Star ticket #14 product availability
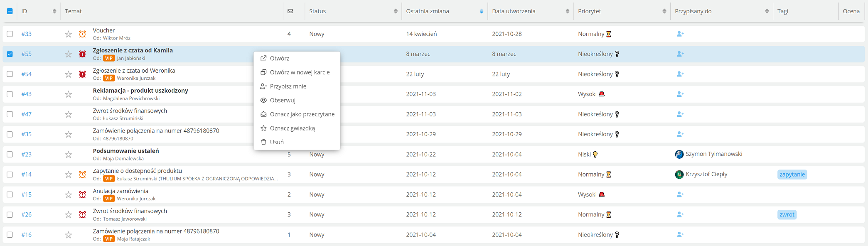This screenshot has width=868, height=246. click(x=69, y=175)
